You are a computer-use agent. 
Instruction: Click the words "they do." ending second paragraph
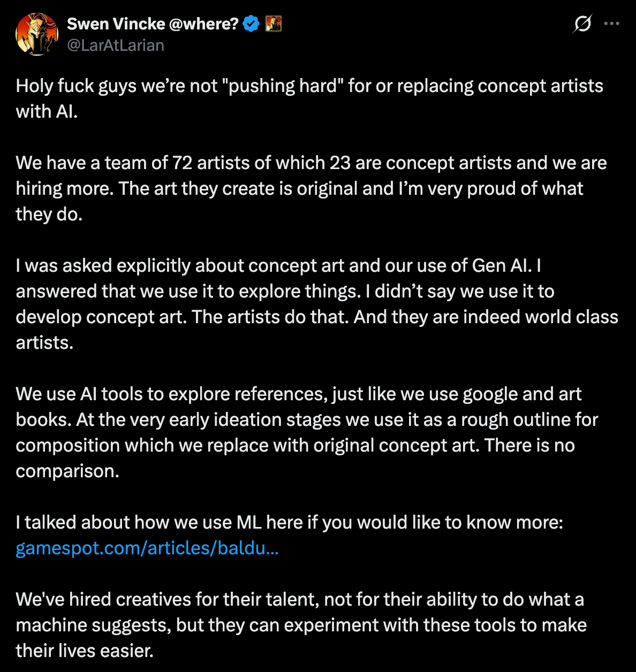[x=49, y=215]
